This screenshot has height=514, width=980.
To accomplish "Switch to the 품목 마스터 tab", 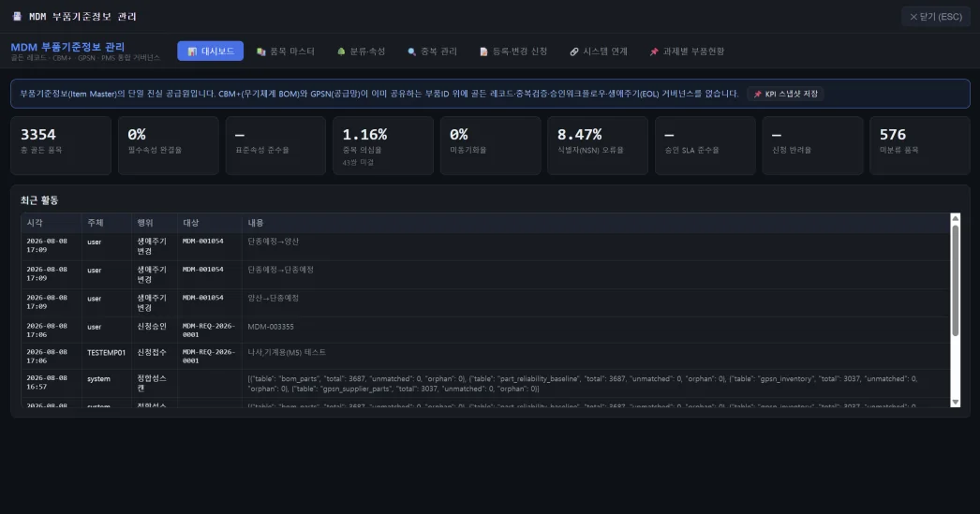I will (x=286, y=51).
